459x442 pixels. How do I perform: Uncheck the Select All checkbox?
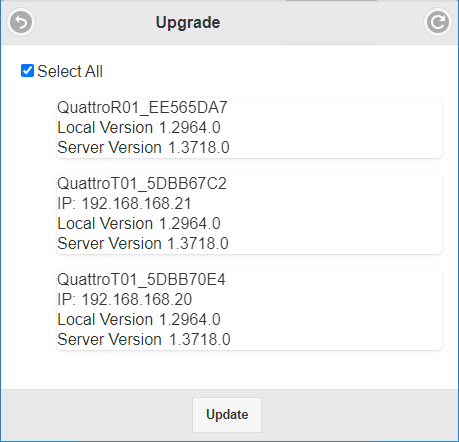tap(27, 71)
